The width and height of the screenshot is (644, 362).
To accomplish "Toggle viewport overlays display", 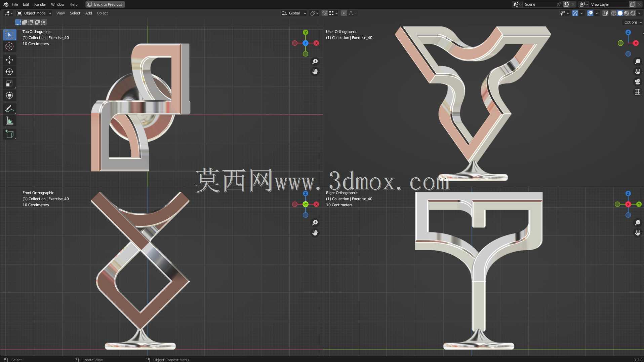I will pos(590,13).
